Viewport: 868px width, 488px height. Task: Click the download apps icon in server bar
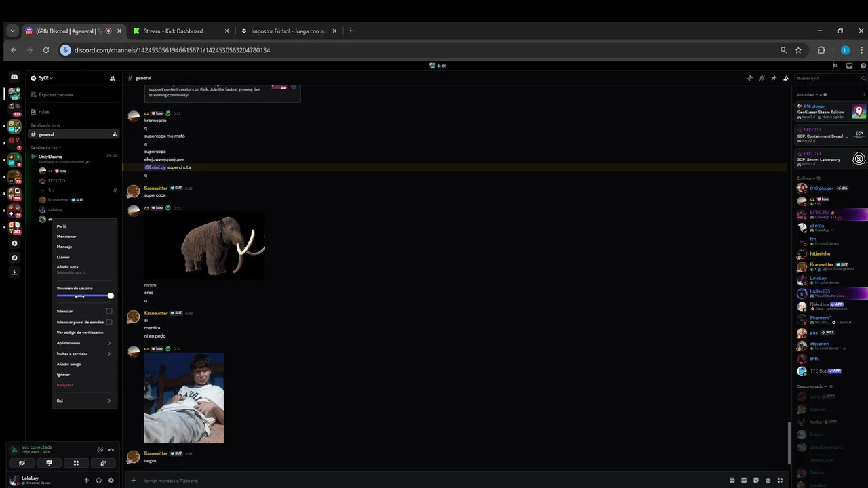click(14, 272)
